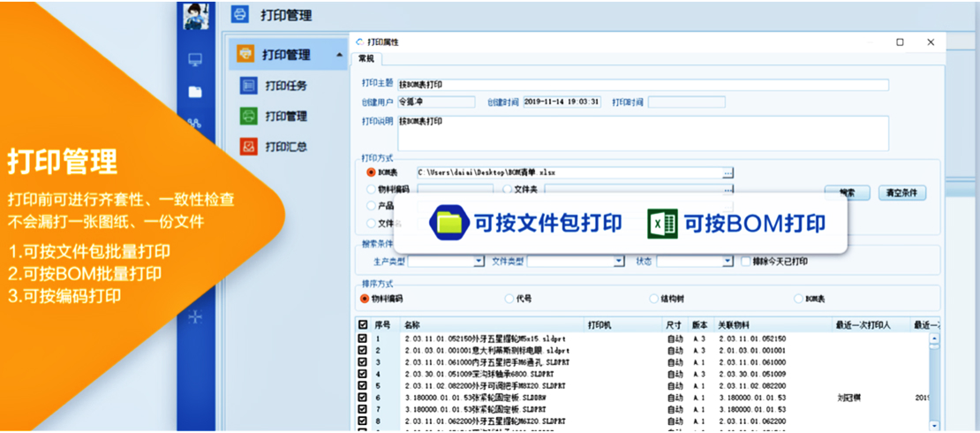Open 打印任务 via its blue icon
The height and width of the screenshot is (433, 980).
pos(249,86)
